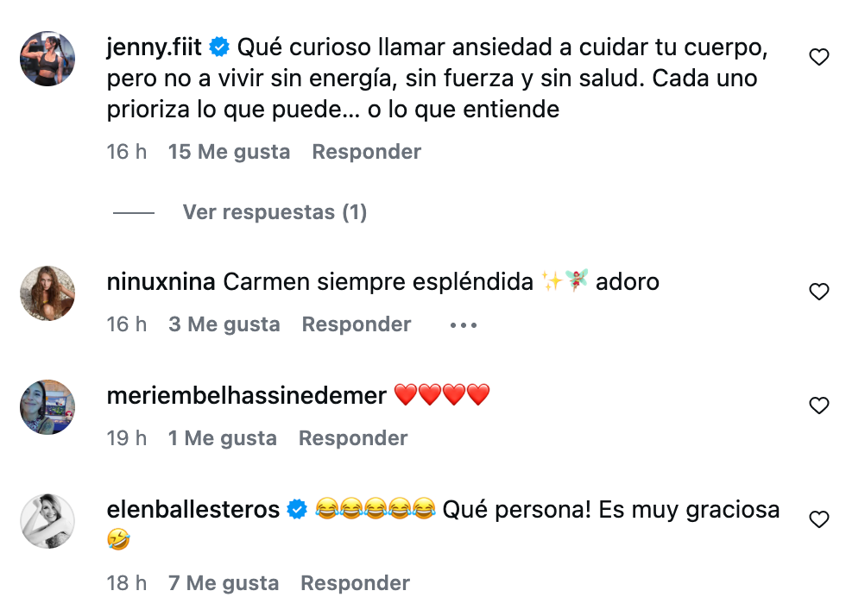Click Responder under ninuxnina's comment
The image size is (846, 616).
tap(356, 324)
